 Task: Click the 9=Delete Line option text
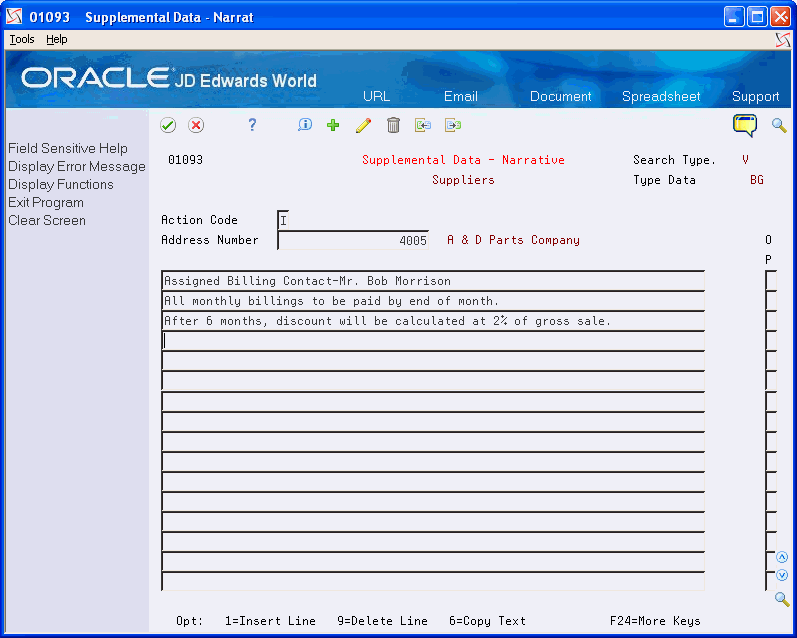tap(382, 621)
